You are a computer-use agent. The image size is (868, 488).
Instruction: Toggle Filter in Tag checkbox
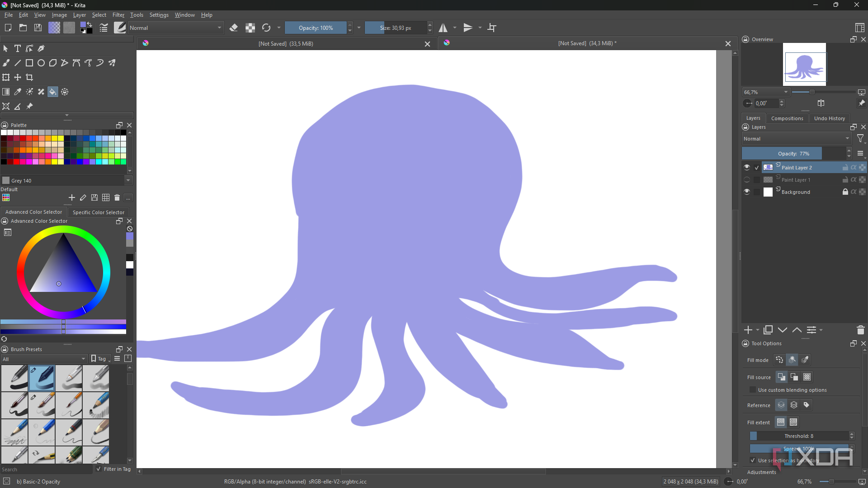pos(99,469)
